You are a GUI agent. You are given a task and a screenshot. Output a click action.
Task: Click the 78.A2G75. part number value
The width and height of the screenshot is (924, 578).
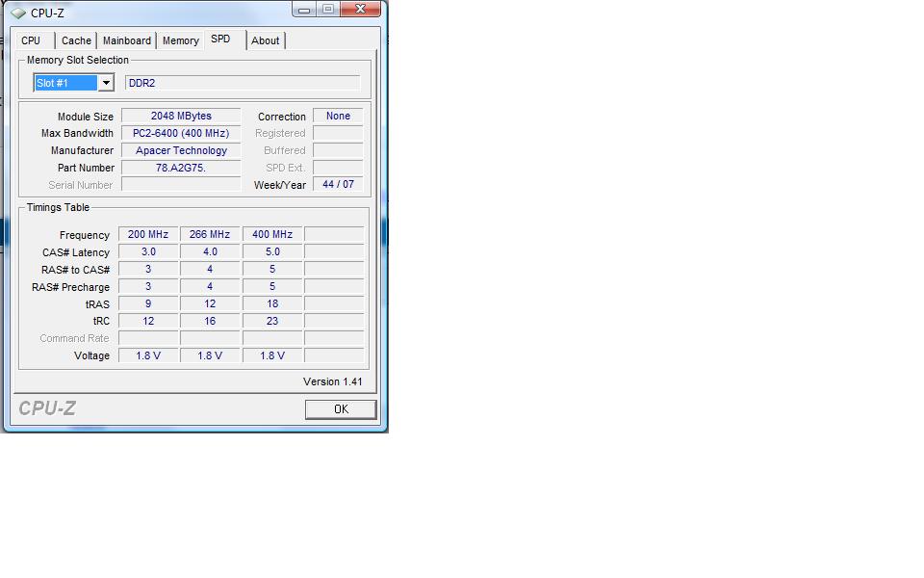(181, 168)
